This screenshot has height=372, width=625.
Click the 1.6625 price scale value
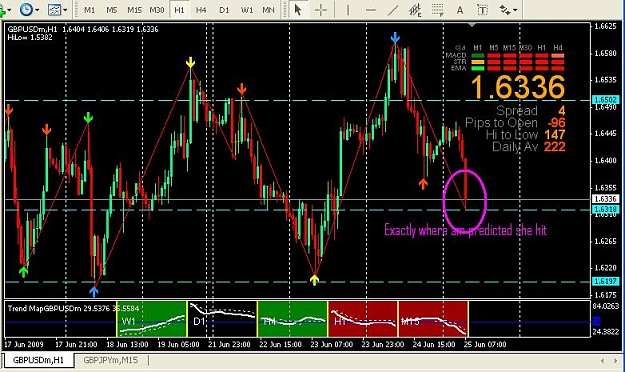coord(605,26)
